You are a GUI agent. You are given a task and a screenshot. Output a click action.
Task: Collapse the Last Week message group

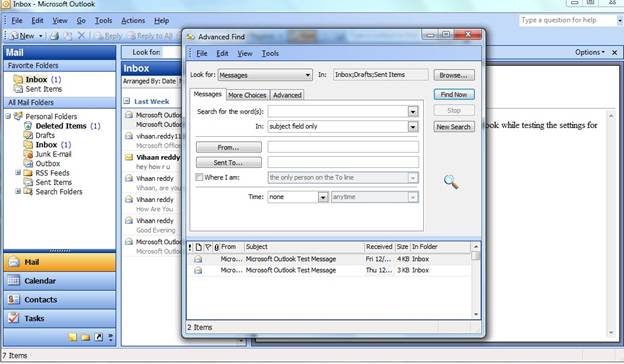127,101
